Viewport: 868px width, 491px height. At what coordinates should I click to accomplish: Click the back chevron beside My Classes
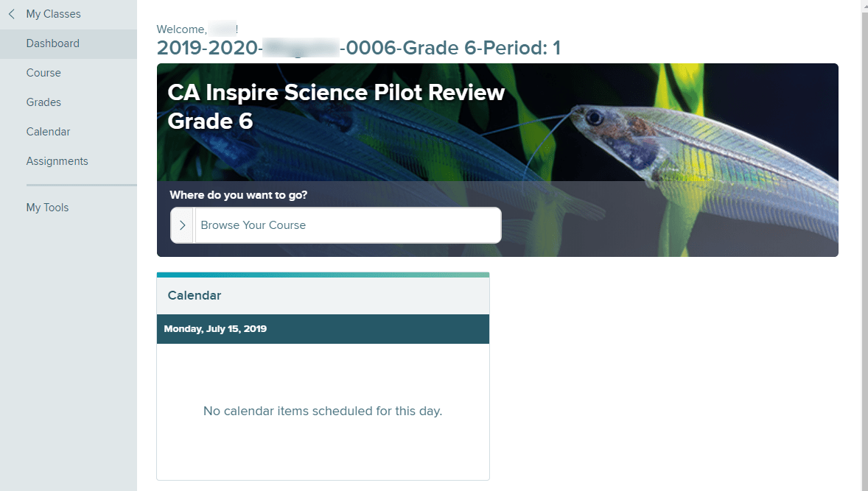point(10,13)
